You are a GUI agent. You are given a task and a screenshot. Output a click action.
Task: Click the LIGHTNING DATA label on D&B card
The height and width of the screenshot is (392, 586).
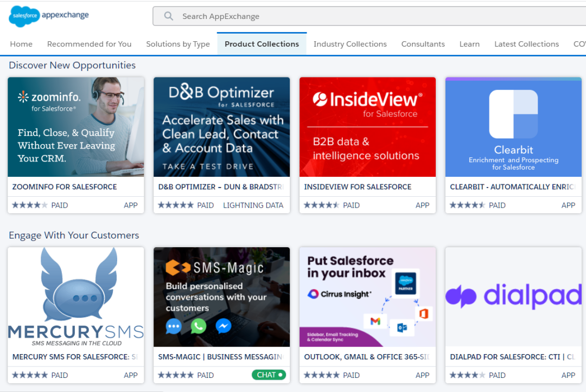pyautogui.click(x=253, y=205)
